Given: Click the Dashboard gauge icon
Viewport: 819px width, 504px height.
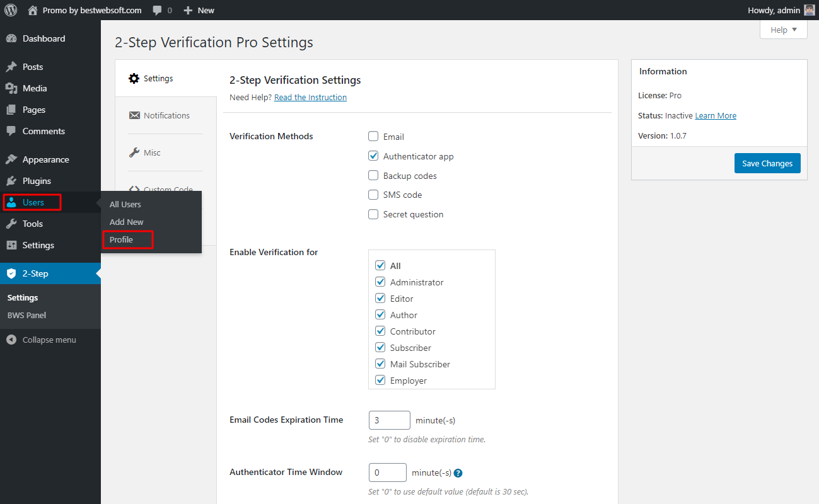Looking at the screenshot, I should [11, 38].
